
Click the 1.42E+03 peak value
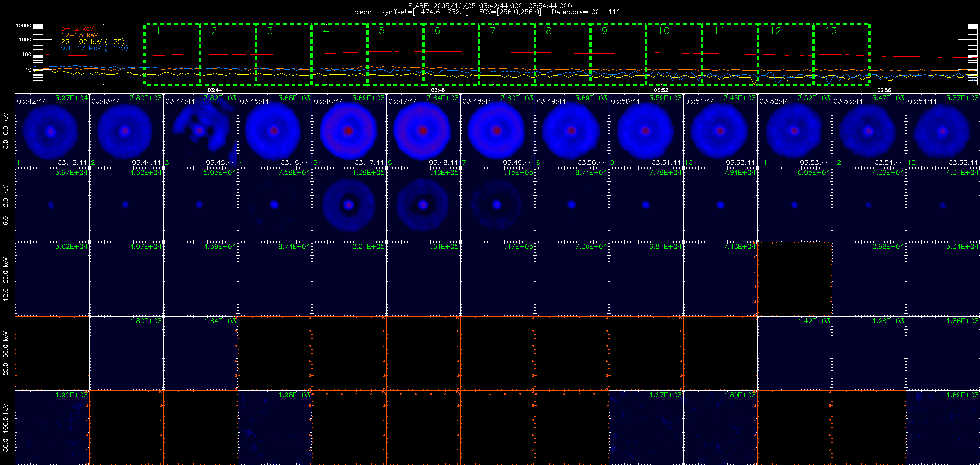click(x=814, y=321)
